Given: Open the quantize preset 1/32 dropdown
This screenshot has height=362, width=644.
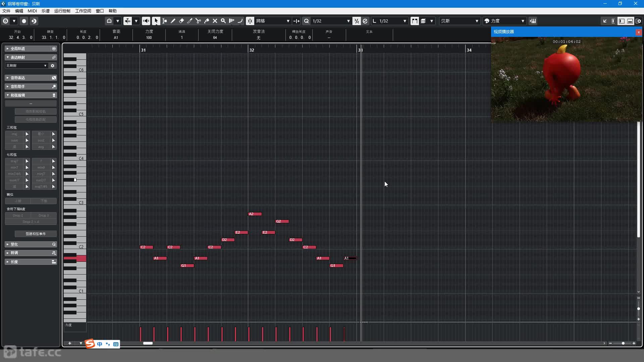Looking at the screenshot, I should click(331, 21).
